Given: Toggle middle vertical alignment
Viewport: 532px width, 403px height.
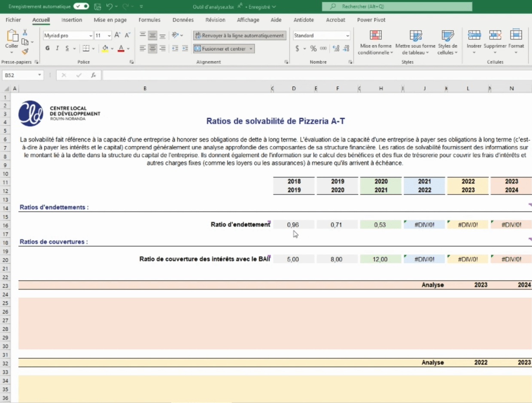Looking at the screenshot, I should (152, 36).
